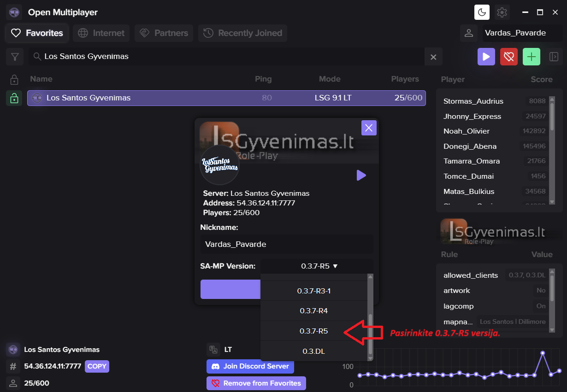Toggle the locked servers column header icon

(14, 79)
